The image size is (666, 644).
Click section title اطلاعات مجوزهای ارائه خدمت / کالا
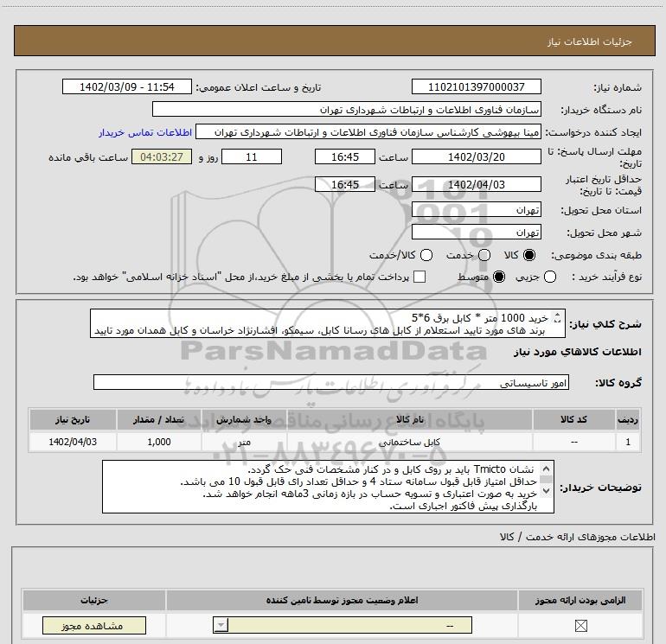pyautogui.click(x=577, y=537)
